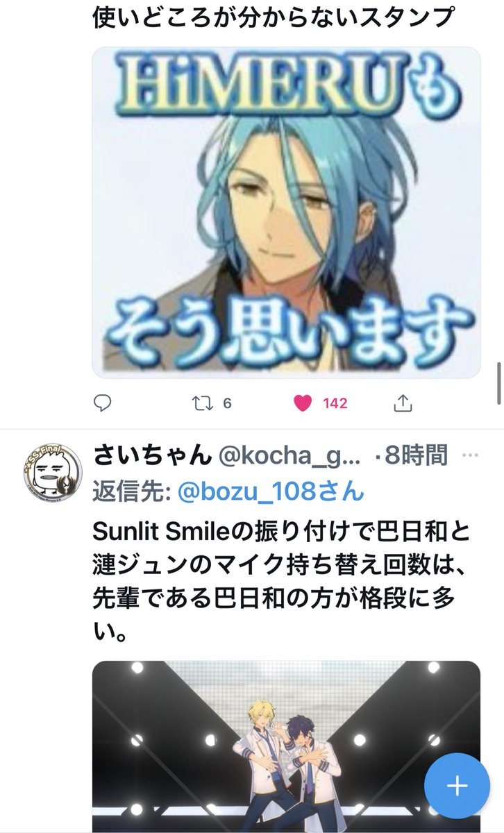Open the three-dot menu on さいちゃん's tweet
Viewport: 504px width, 833px height.
tap(470, 456)
